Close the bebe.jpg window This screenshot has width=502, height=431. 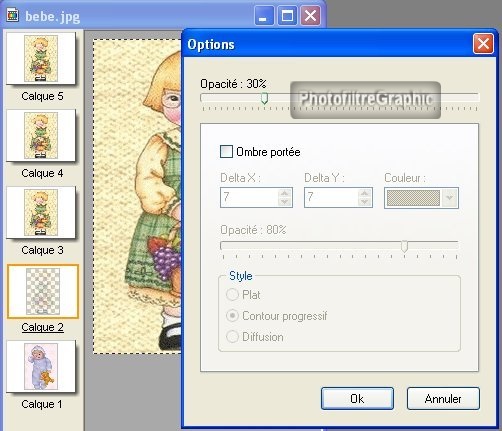[311, 16]
